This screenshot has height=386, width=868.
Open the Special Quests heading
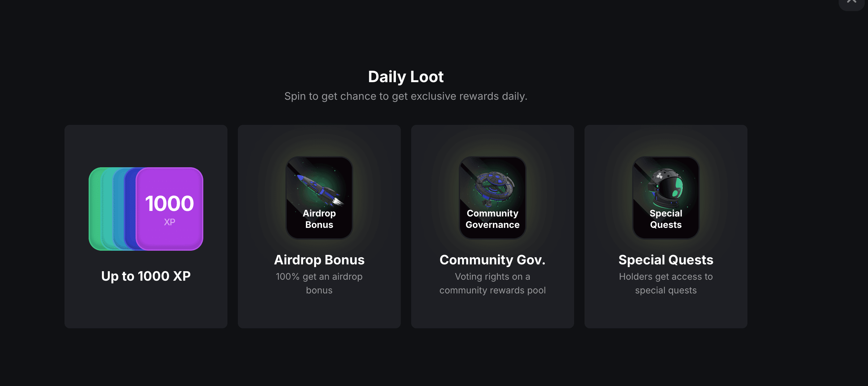[665, 260]
